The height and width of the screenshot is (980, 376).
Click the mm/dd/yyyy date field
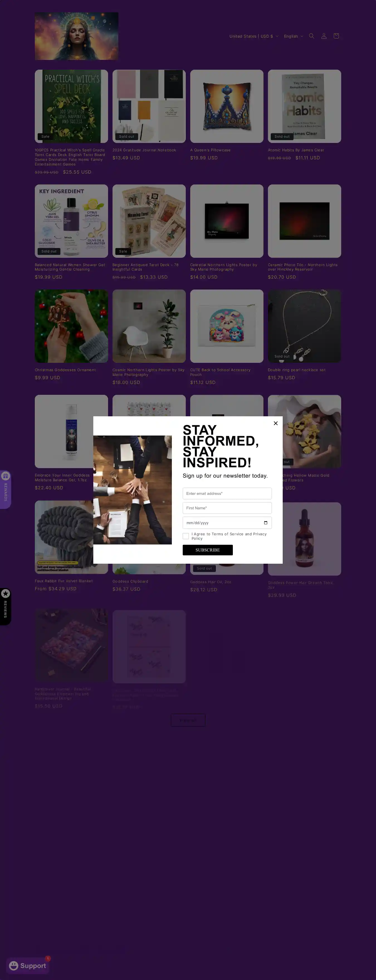click(x=227, y=523)
